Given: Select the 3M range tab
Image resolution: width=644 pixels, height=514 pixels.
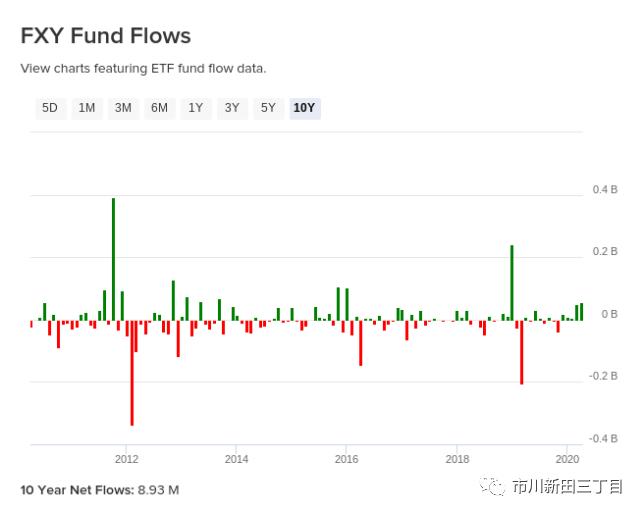Looking at the screenshot, I should click(x=123, y=108).
